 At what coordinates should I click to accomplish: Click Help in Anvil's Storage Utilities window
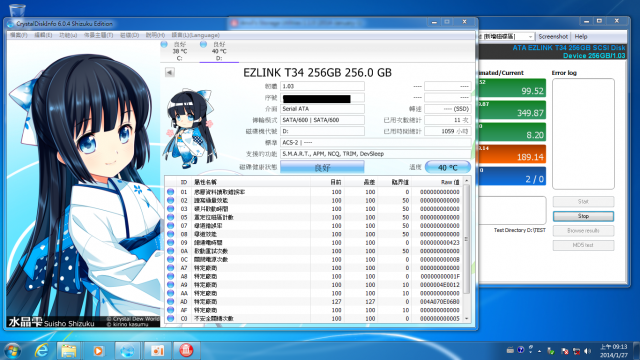581,36
